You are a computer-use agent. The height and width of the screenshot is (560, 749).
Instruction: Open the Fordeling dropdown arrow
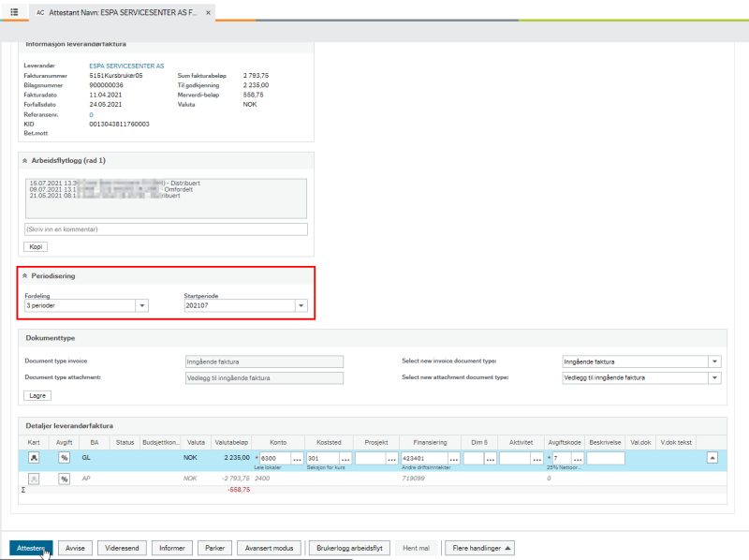pyautogui.click(x=142, y=305)
